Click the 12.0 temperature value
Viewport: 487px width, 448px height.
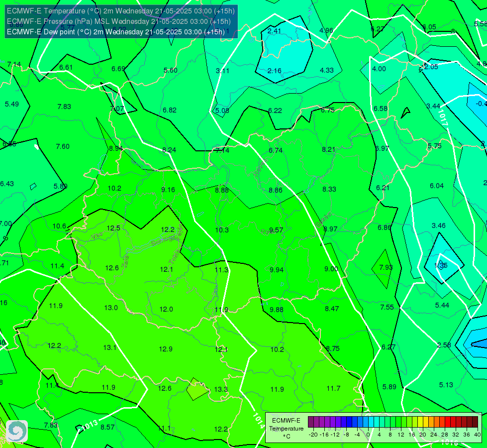(x=166, y=309)
